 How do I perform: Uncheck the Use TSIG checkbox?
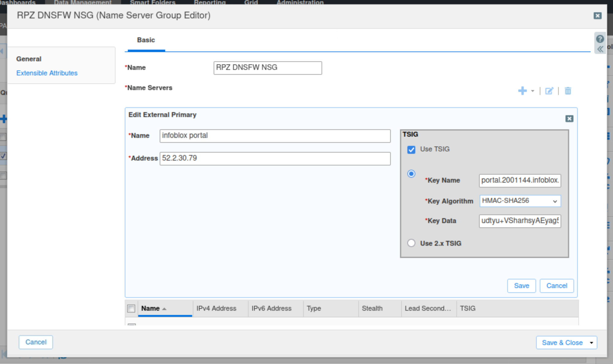411,150
